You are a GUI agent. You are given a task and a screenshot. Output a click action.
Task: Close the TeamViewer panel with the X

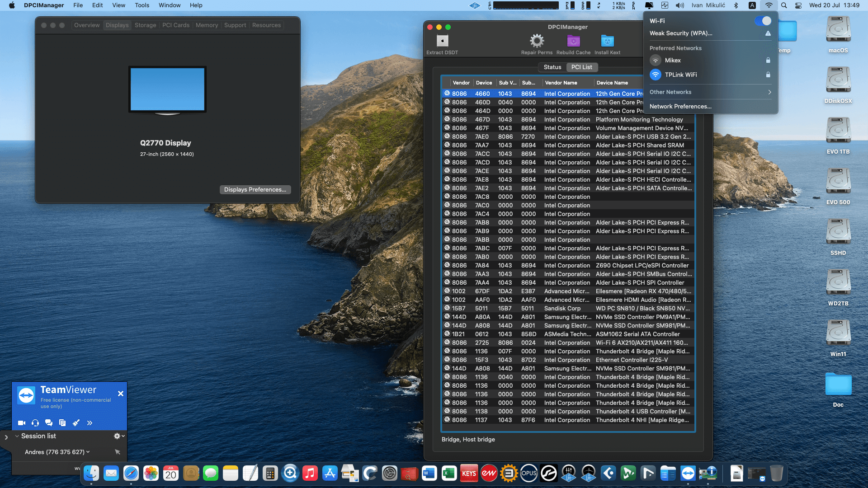121,394
